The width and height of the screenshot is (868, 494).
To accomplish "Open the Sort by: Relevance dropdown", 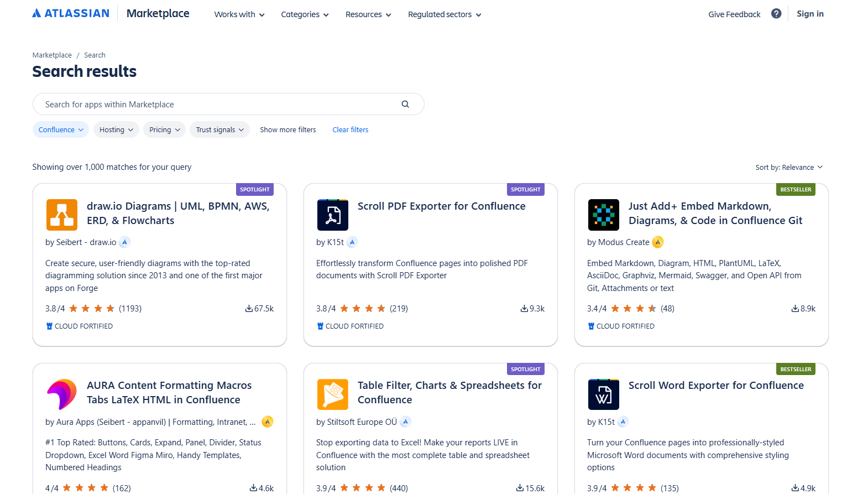I will pos(789,167).
